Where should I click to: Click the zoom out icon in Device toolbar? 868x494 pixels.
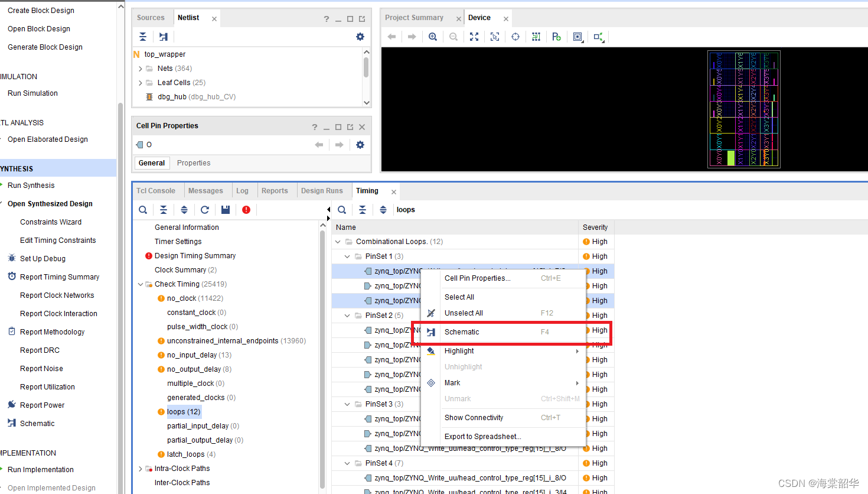coord(453,37)
